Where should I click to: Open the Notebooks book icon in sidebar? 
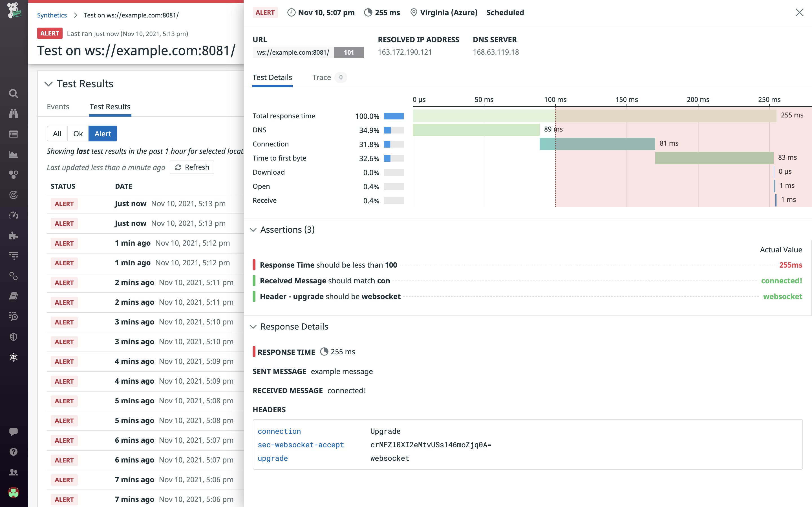[x=14, y=296]
